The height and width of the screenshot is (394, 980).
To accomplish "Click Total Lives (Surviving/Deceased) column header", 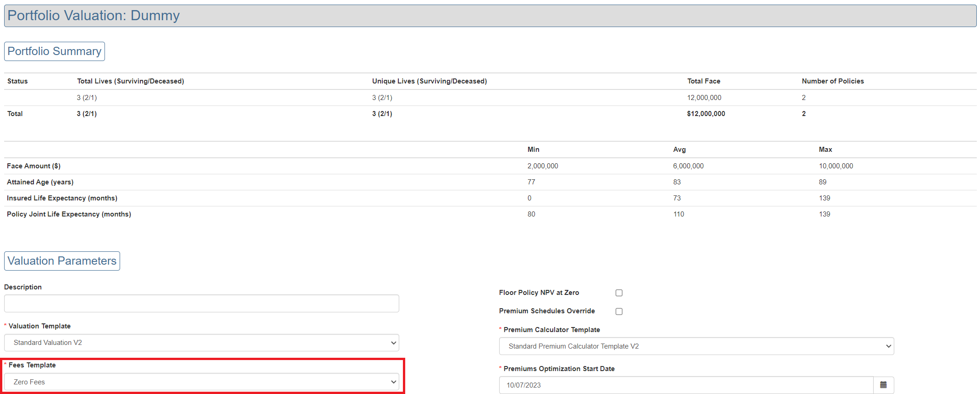I will point(131,81).
